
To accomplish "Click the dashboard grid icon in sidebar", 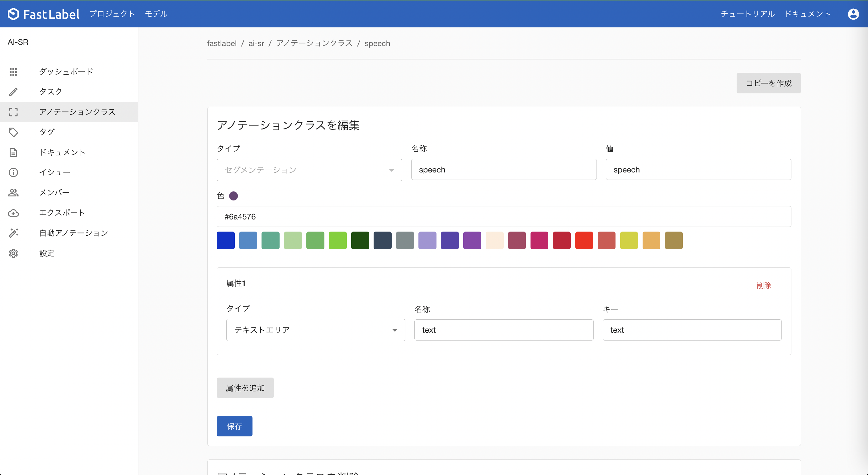I will (x=13, y=71).
